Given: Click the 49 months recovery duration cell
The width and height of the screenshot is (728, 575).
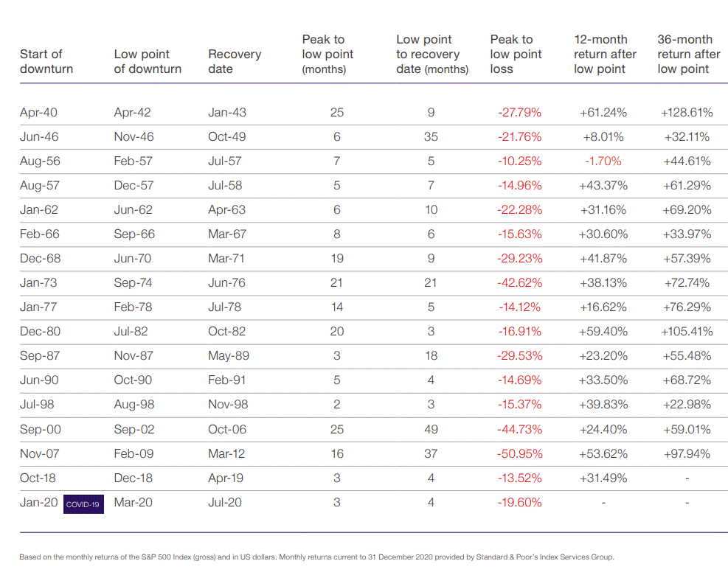Looking at the screenshot, I should pyautogui.click(x=431, y=429).
